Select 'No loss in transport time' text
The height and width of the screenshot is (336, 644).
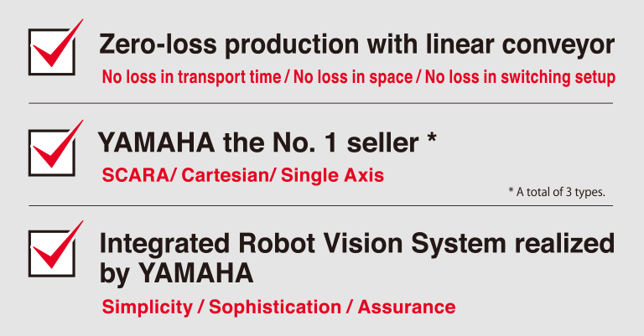pyautogui.click(x=191, y=77)
